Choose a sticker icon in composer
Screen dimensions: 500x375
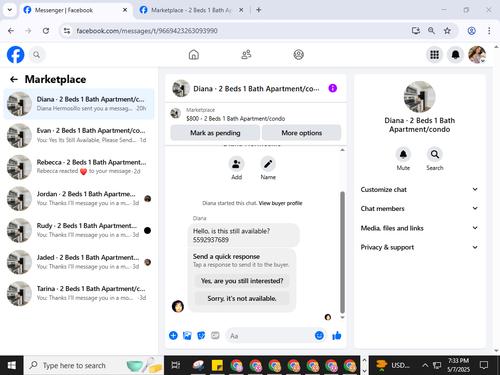pos(201,335)
